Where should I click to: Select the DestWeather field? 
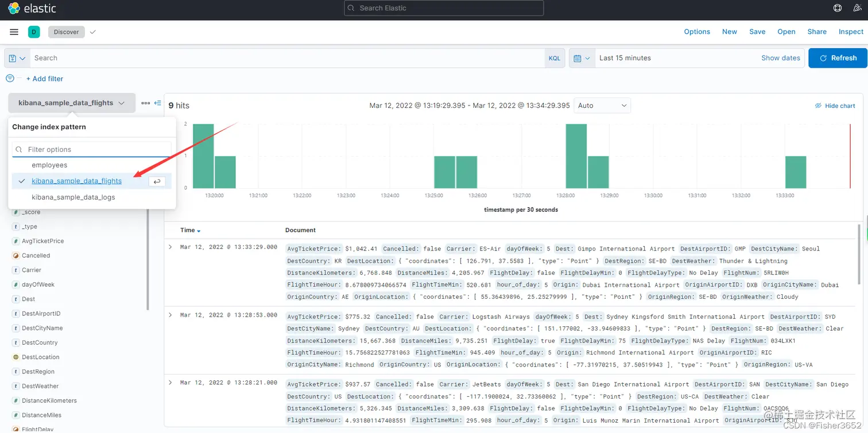tap(40, 387)
